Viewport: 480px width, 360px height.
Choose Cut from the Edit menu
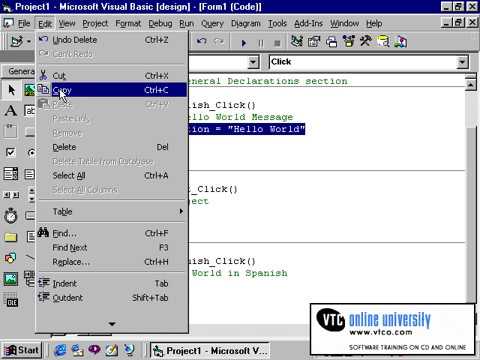pos(111,76)
